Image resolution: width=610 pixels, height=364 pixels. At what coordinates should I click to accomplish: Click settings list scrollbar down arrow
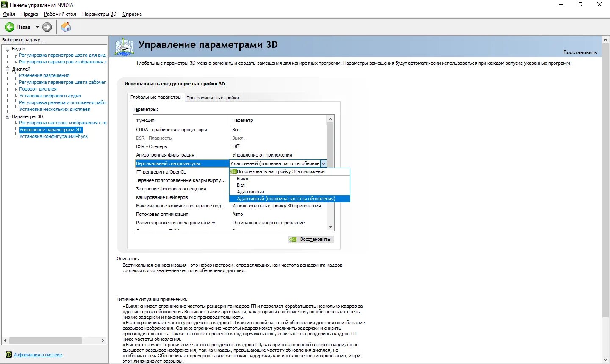[x=330, y=227]
